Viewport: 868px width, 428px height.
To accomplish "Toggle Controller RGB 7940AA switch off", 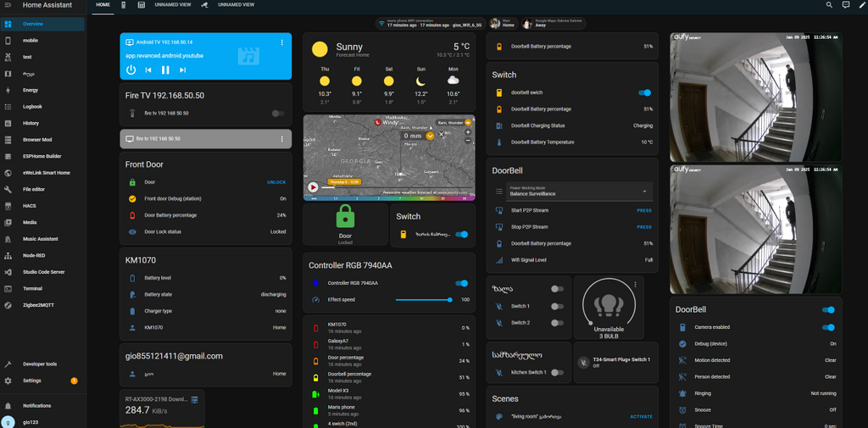I will pyautogui.click(x=462, y=283).
